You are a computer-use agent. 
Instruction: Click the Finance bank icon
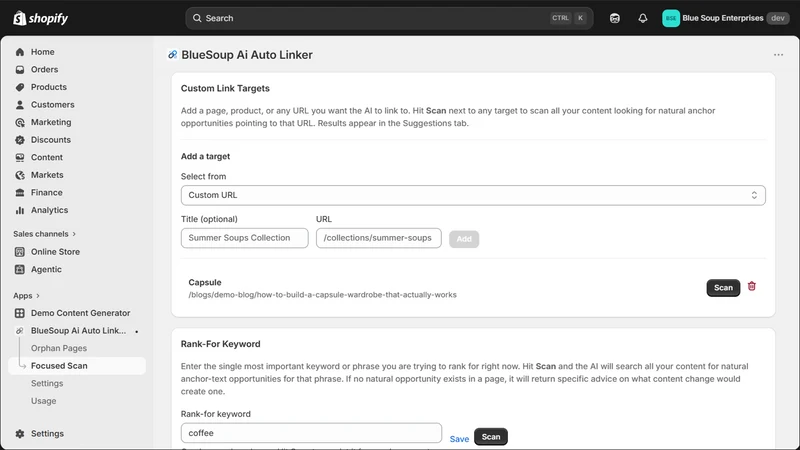[20, 193]
